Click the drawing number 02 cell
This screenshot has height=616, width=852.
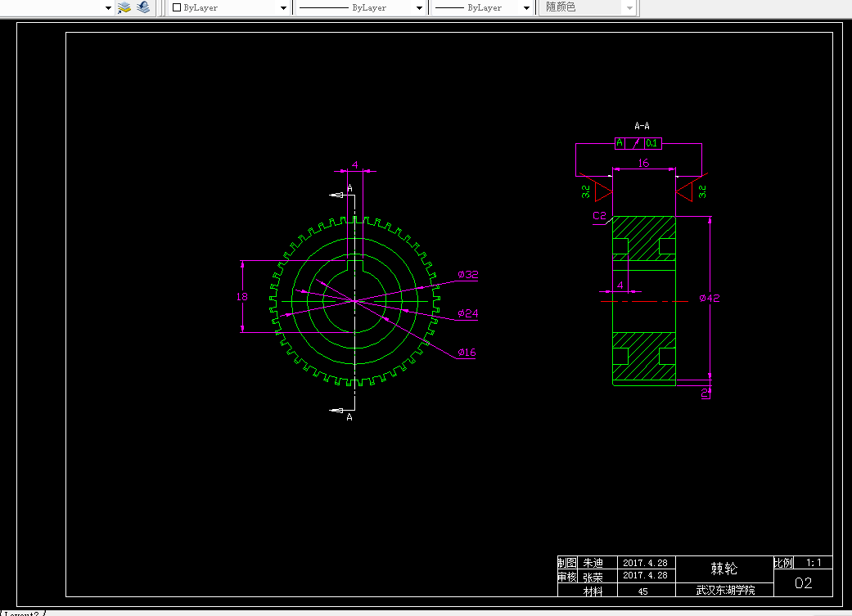pos(803,582)
